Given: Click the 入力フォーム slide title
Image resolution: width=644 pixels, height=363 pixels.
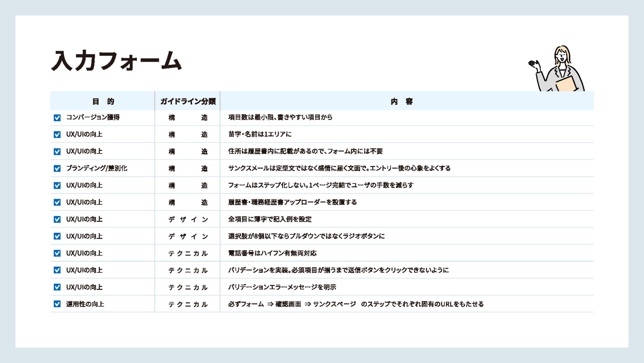Looking at the screenshot, I should click(116, 61).
